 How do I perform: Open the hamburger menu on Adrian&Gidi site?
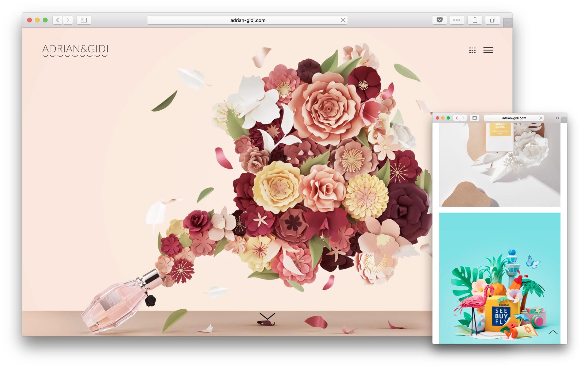488,50
